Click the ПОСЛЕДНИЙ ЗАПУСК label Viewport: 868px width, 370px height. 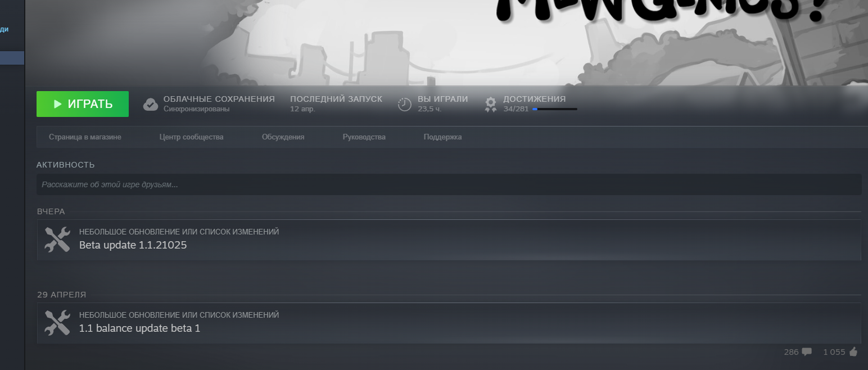coord(336,99)
